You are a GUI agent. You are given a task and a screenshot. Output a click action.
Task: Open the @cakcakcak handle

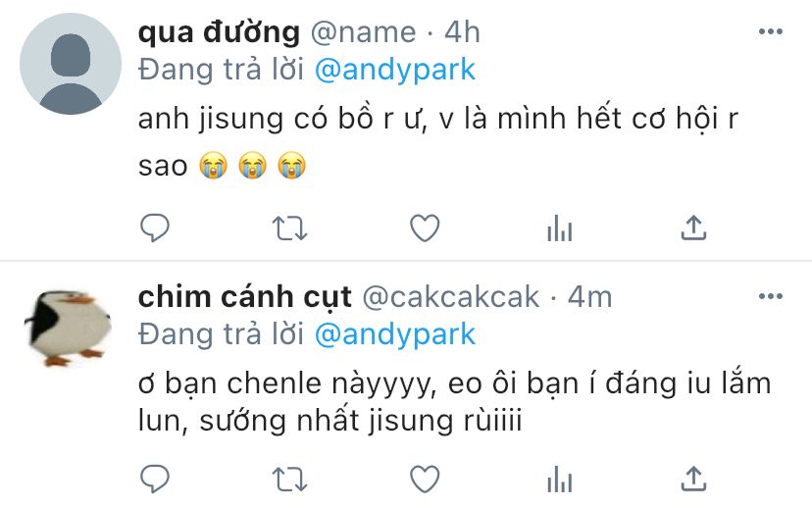pyautogui.click(x=450, y=297)
